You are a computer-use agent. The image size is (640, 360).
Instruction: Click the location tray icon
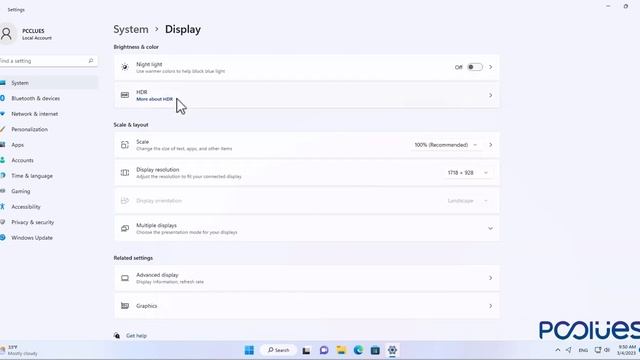[x=569, y=350]
